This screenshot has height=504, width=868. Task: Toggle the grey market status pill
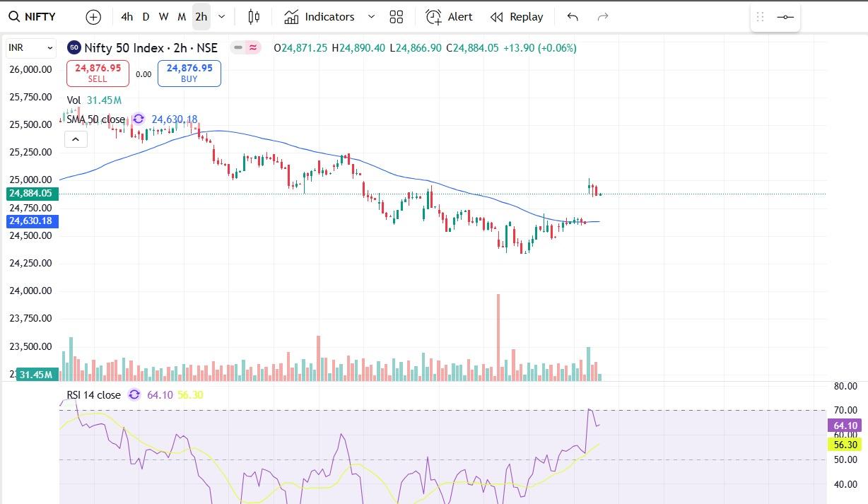click(x=238, y=48)
